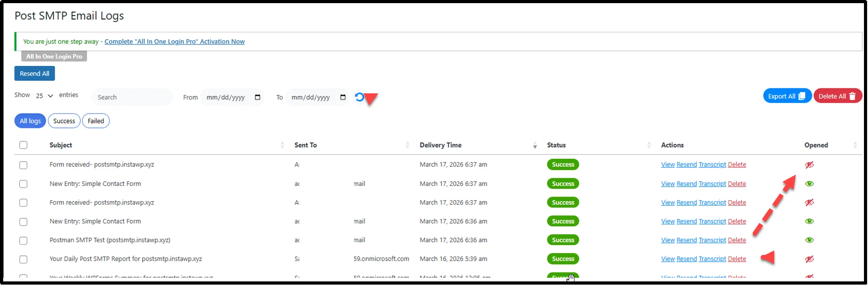This screenshot has height=285, width=868.
Task: Open the Show 25 entries dropdown
Action: point(44,96)
